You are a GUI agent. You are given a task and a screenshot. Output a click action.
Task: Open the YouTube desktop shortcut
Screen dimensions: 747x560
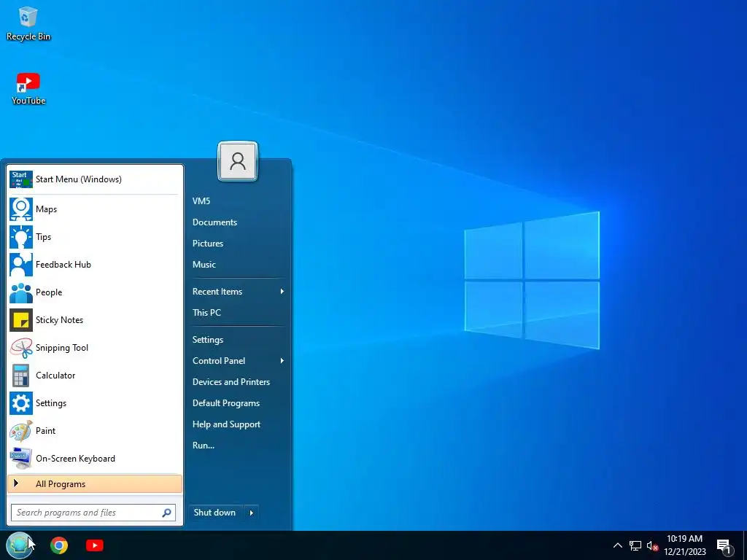coord(28,88)
